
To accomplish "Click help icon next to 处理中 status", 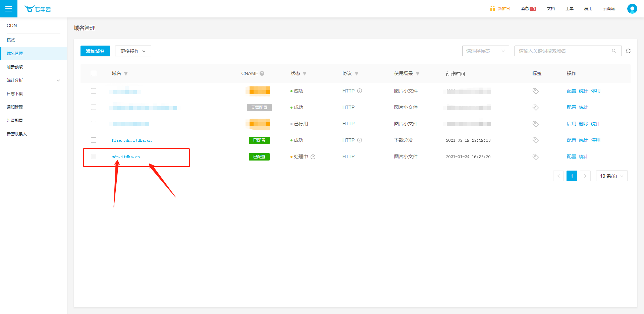I will pos(313,157).
